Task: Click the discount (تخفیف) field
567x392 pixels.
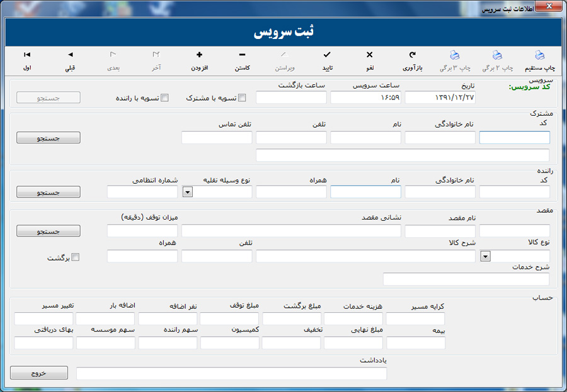Action: coord(291,343)
